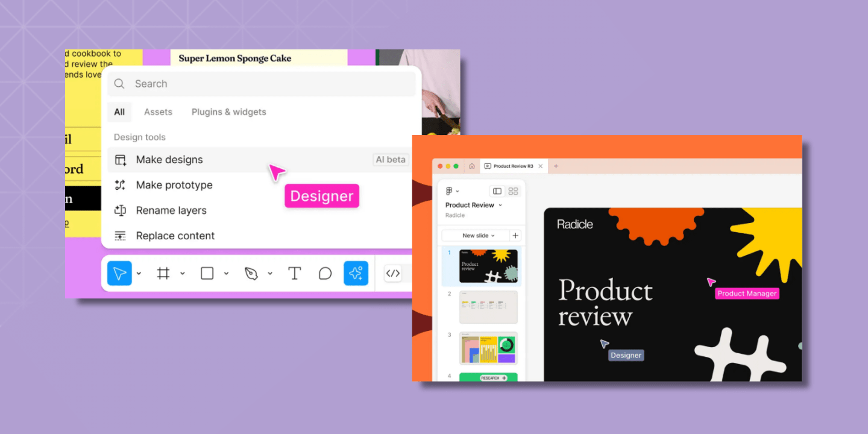Expand the Frame tool options chevron
This screenshot has height=434, width=868.
click(182, 274)
